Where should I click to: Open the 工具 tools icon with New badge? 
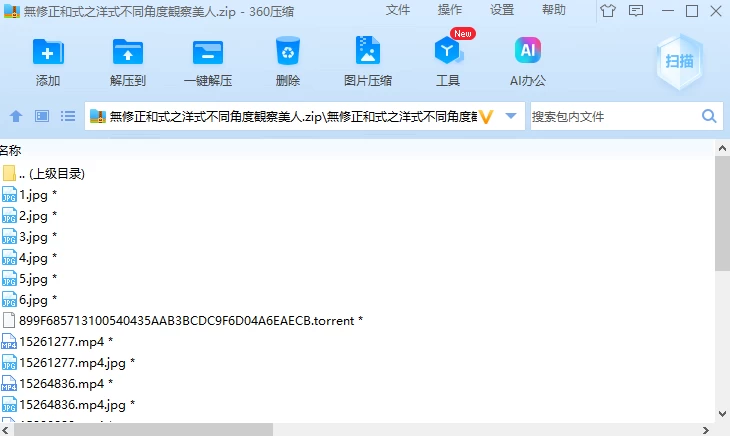point(448,50)
